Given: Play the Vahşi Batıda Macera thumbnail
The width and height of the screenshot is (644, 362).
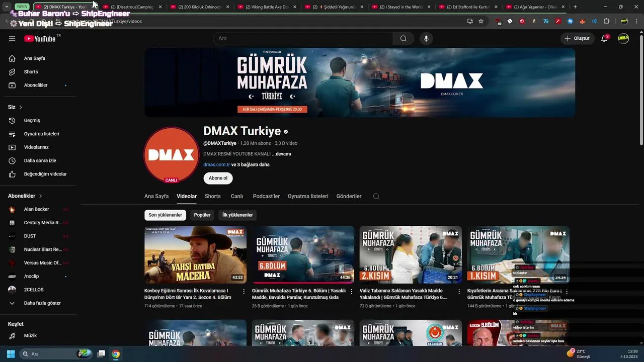Looking at the screenshot, I should point(195,255).
